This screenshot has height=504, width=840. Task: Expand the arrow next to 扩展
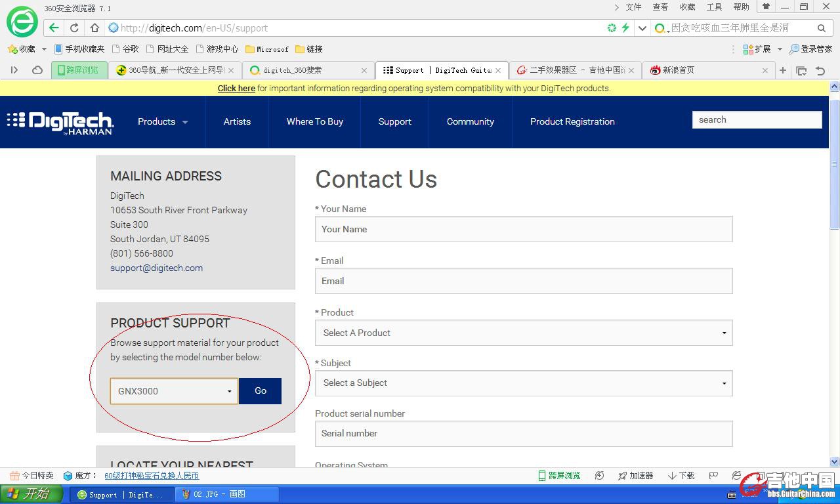[780, 49]
